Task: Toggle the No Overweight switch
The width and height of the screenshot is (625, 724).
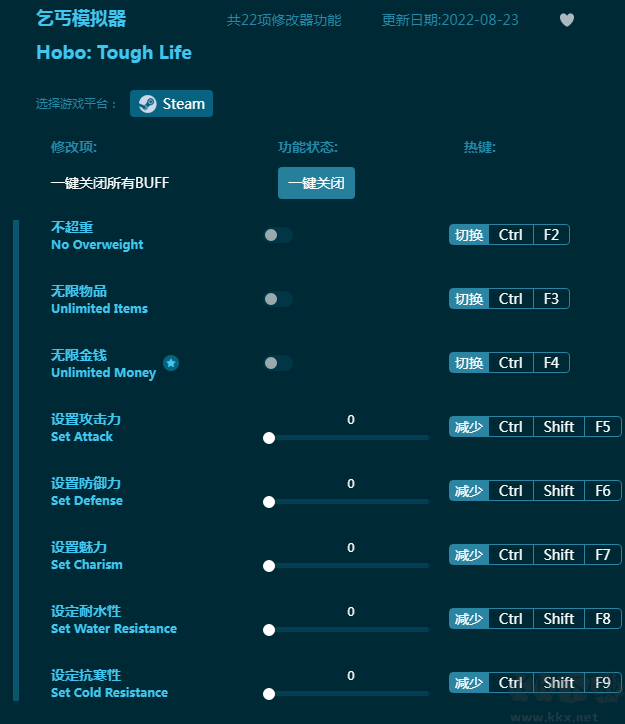Action: tap(278, 235)
